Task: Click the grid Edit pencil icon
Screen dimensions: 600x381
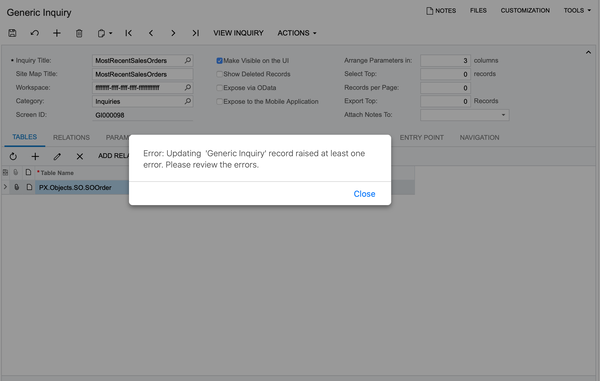Action: tap(57, 156)
